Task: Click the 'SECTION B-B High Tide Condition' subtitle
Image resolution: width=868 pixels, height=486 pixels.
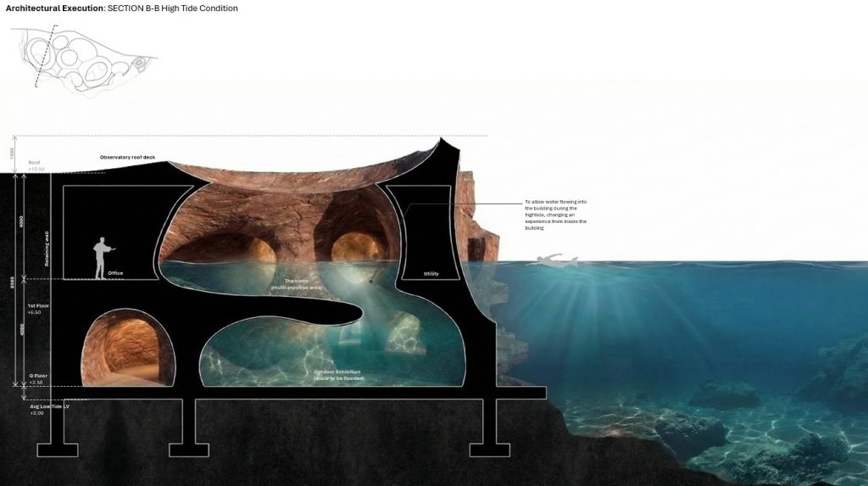Action: tap(173, 8)
